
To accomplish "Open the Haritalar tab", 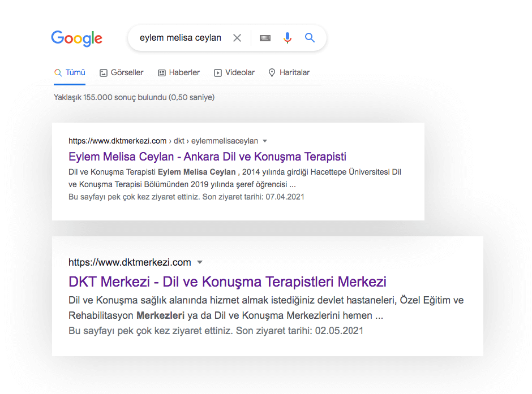I will pyautogui.click(x=289, y=72).
